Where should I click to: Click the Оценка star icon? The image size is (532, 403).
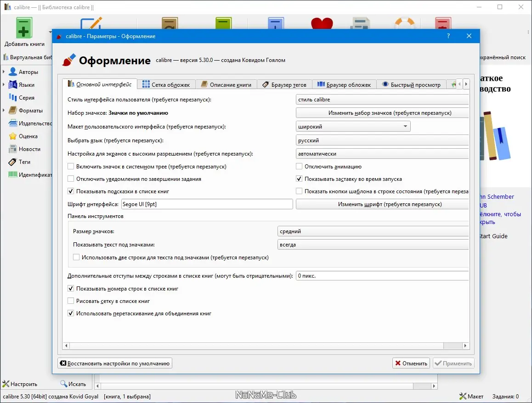12,136
